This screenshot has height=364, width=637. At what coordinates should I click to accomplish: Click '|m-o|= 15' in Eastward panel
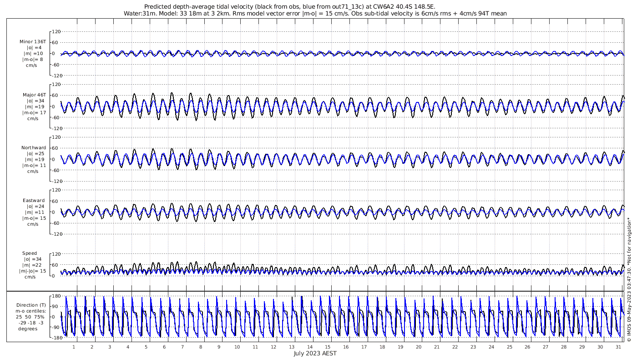34,218
